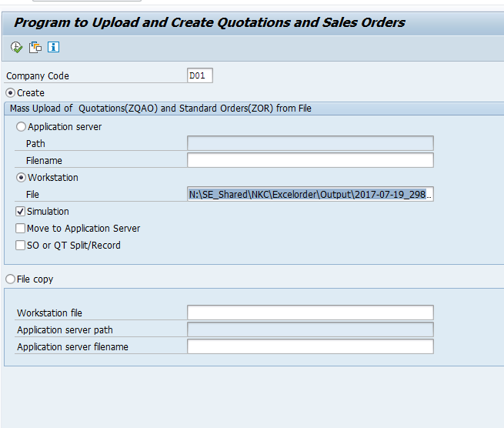This screenshot has width=504, height=428.
Task: Uncheck the Simulation checkbox
Action: tap(21, 212)
